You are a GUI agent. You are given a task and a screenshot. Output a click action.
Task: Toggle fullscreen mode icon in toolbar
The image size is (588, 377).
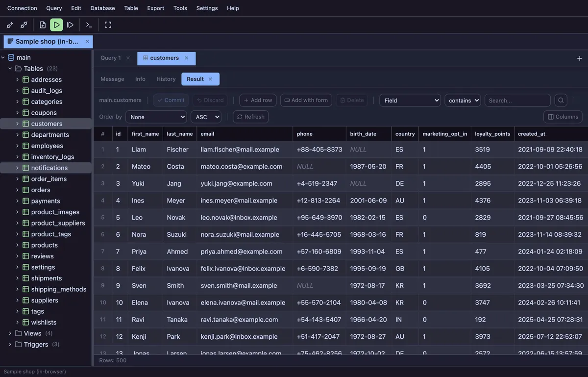tap(108, 25)
